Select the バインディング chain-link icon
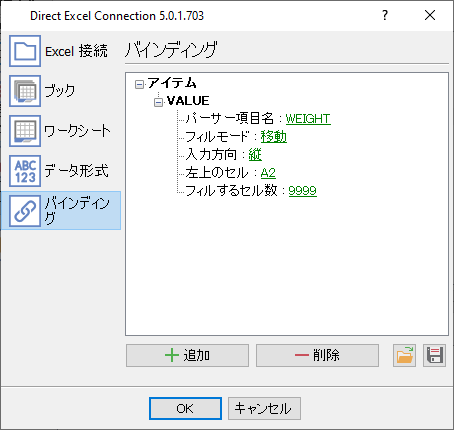This screenshot has height=430, width=454. (25, 211)
